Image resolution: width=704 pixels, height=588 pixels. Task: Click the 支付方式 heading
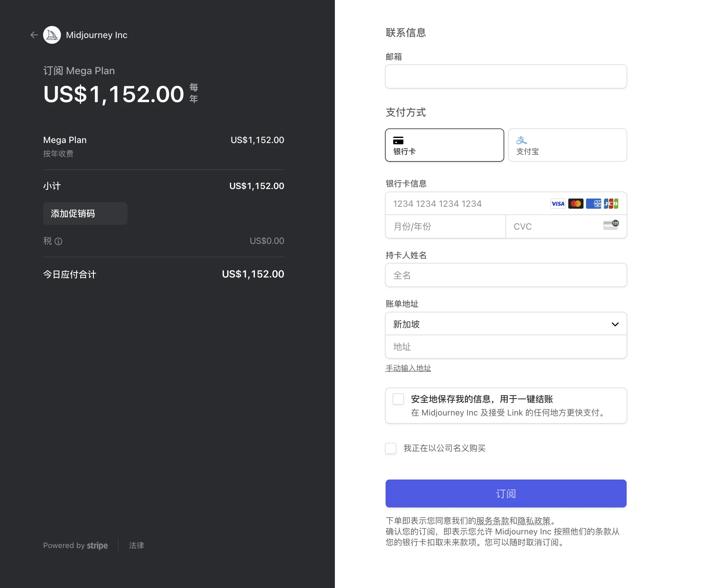(406, 112)
